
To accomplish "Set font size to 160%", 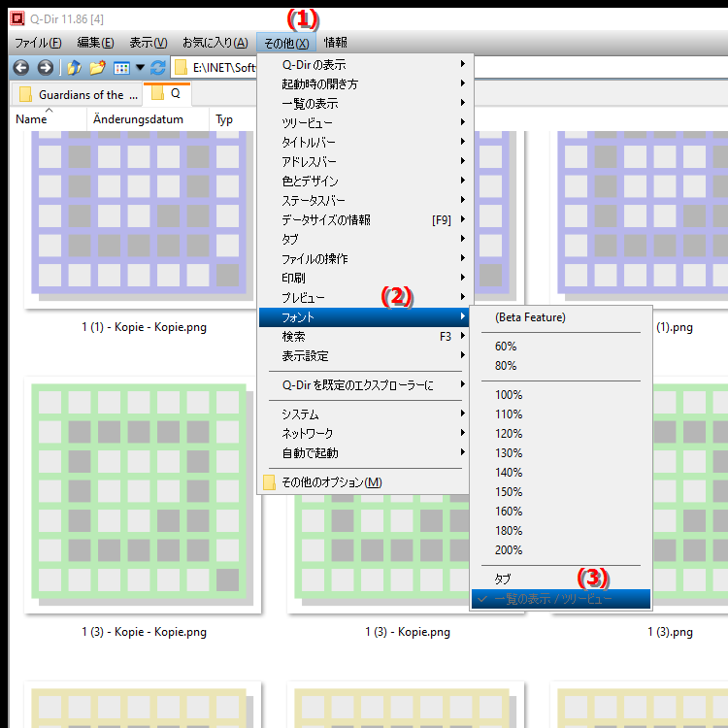I will pyautogui.click(x=561, y=512).
